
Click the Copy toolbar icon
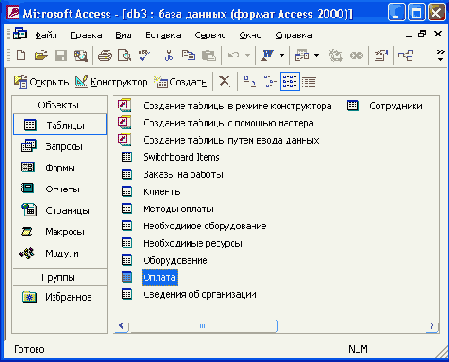tap(188, 55)
